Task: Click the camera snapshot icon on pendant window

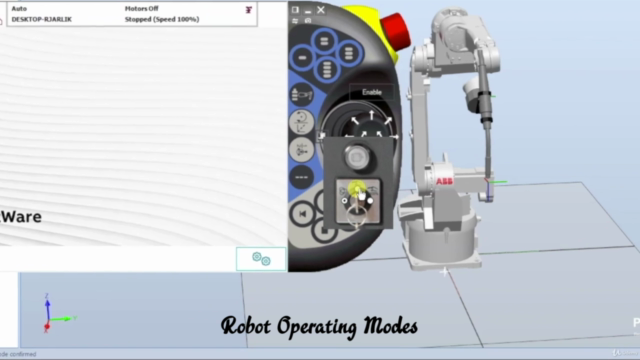Action: (308, 20)
